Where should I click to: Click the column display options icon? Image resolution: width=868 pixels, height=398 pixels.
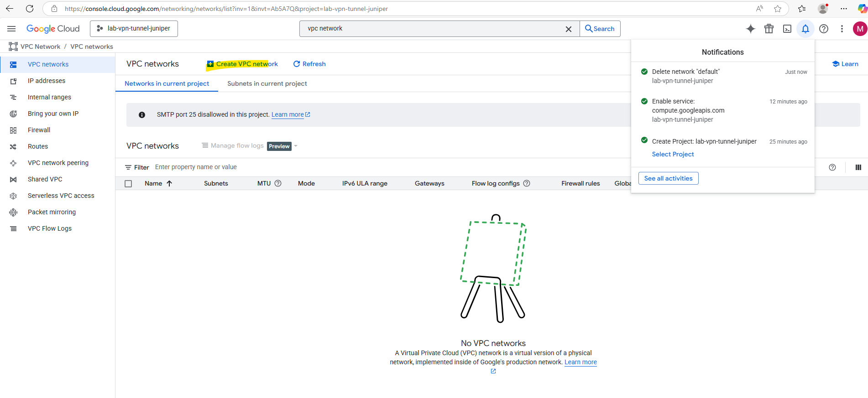(x=858, y=167)
